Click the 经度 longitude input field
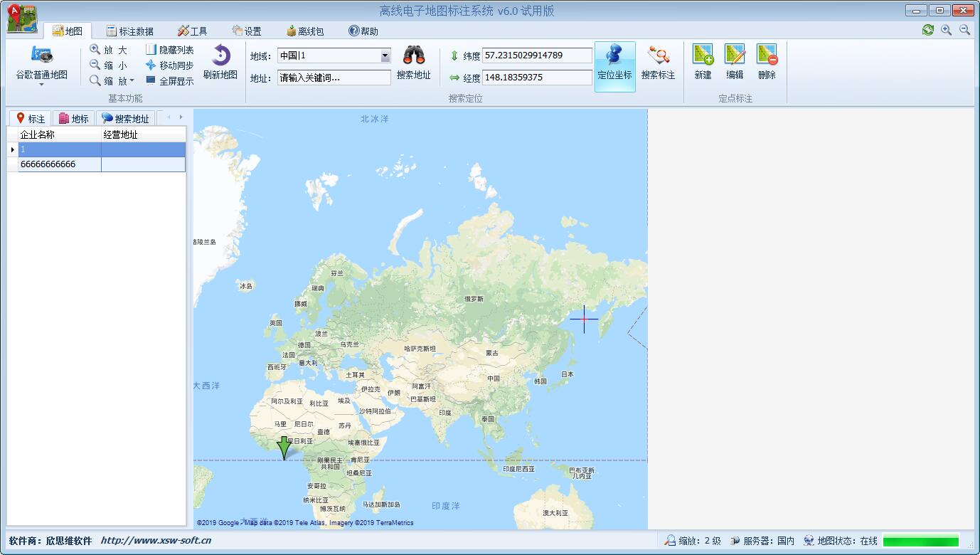This screenshot has height=555, width=980. coord(537,78)
